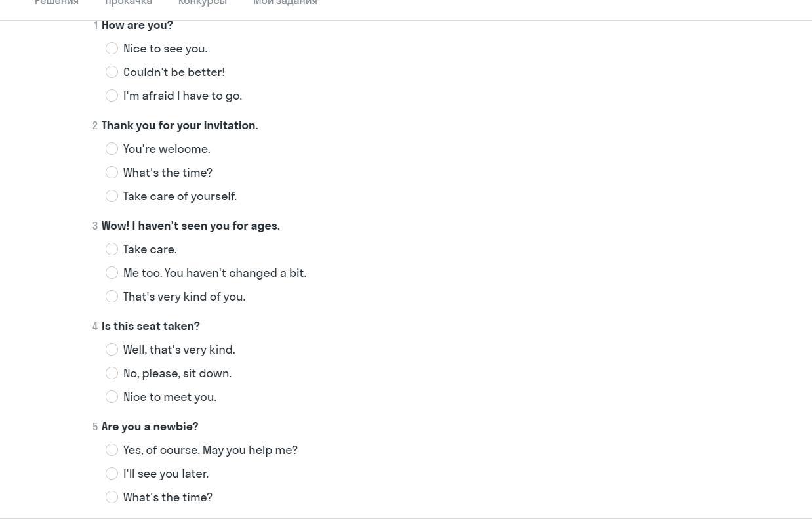Select the 'Take care.' option in question 3
The image size is (812, 521).
pyautogui.click(x=112, y=249)
